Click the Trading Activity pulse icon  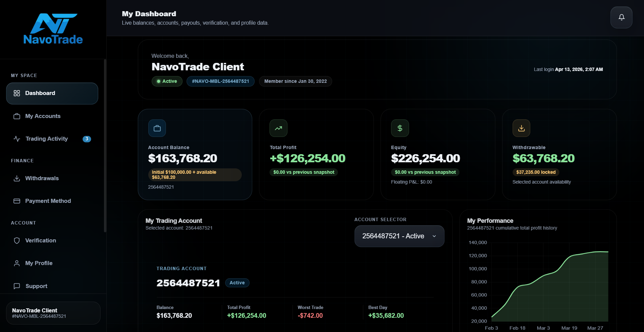tap(17, 139)
